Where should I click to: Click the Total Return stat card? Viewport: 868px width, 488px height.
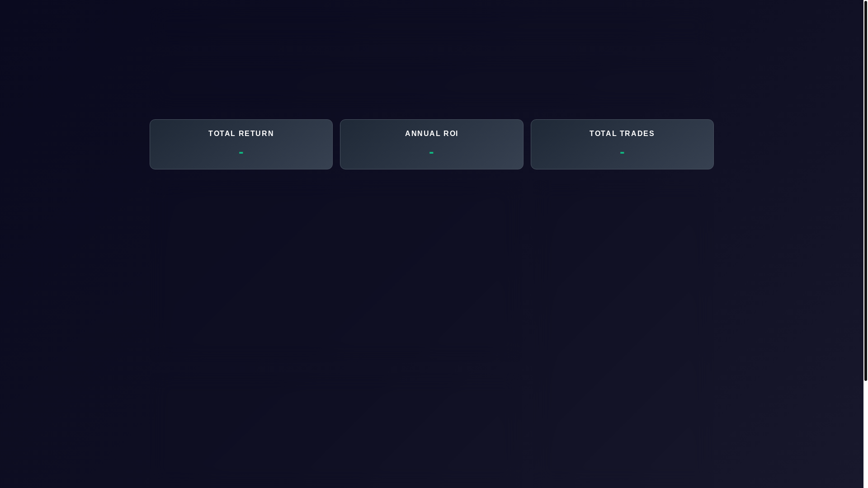241,144
